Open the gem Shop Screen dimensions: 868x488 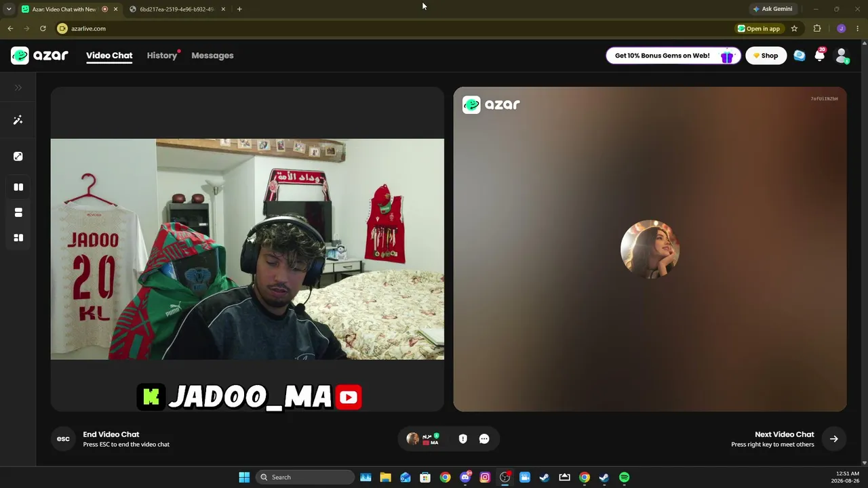[x=766, y=56]
